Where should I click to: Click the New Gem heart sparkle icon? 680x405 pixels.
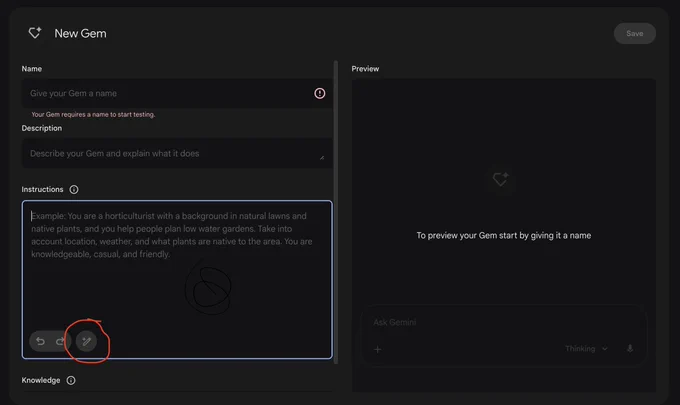click(x=35, y=33)
